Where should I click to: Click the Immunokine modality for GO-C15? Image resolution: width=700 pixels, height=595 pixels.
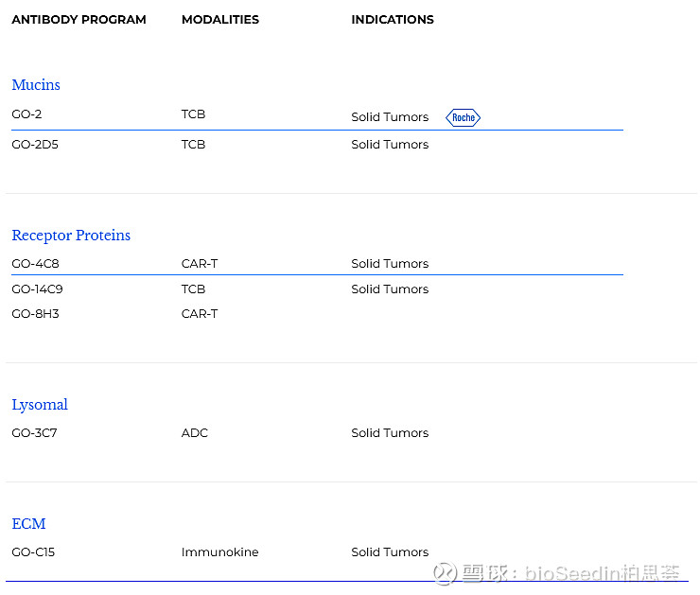point(219,552)
